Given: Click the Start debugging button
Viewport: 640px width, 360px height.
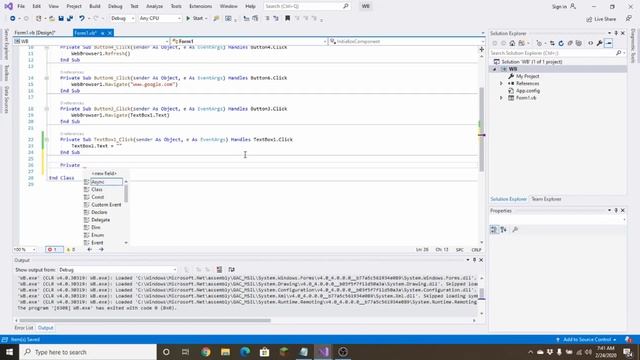Looking at the screenshot, I should tap(195, 18).
